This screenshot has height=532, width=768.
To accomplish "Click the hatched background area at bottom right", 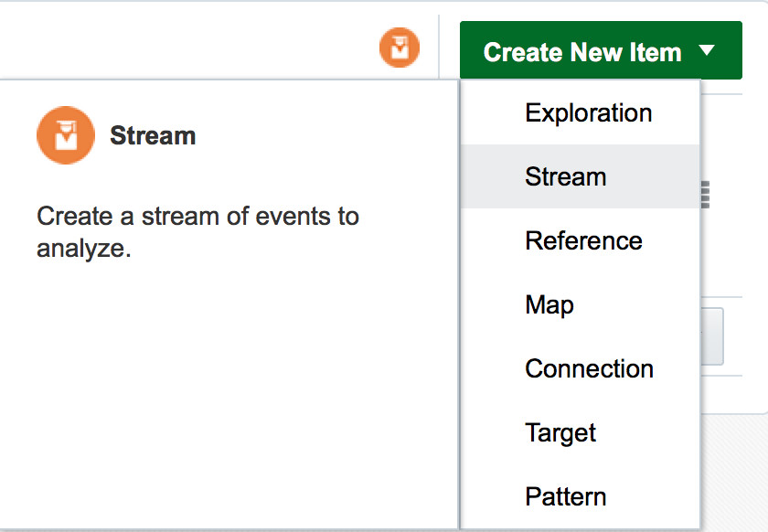I will coord(735,473).
